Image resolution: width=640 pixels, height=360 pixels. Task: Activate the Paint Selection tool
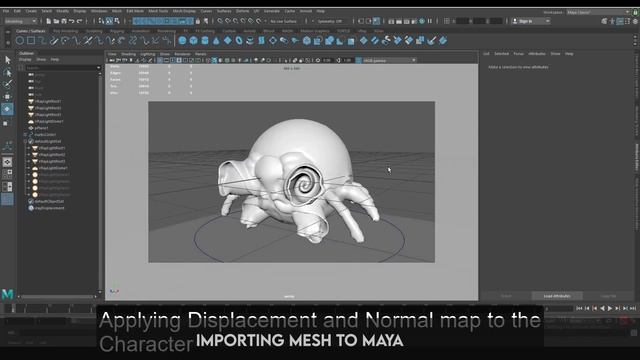[7, 84]
